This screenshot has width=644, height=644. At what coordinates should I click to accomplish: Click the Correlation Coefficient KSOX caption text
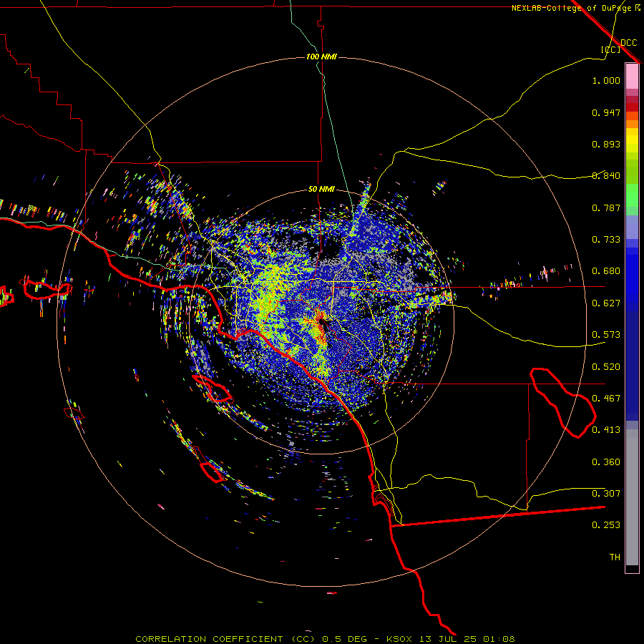(325, 639)
